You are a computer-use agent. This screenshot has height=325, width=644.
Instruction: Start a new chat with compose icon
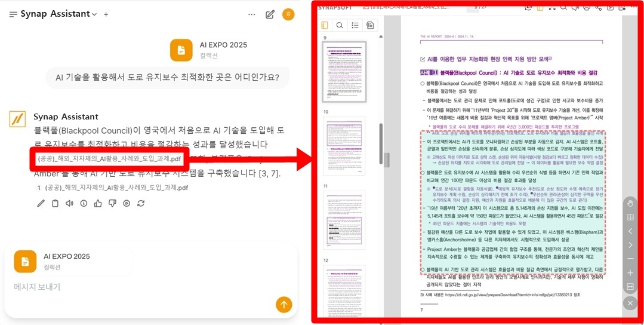coord(270,14)
